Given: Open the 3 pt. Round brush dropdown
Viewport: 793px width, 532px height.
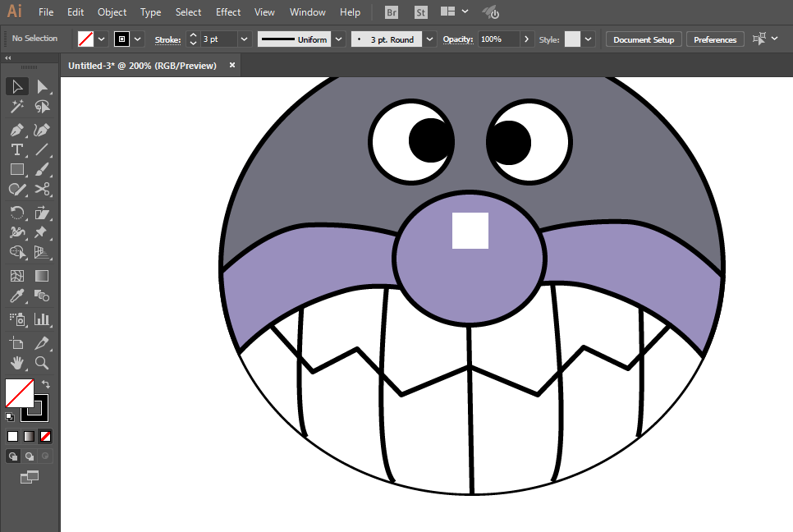Looking at the screenshot, I should coord(430,39).
